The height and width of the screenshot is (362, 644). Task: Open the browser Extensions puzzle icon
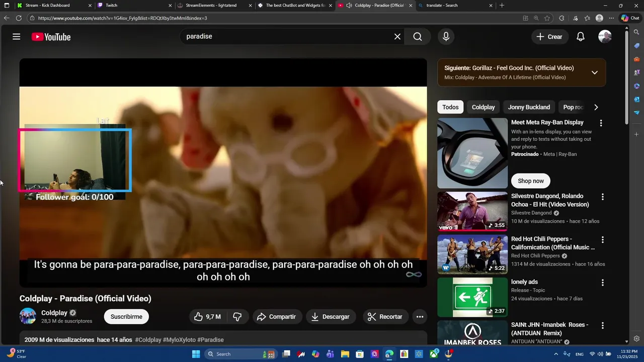point(561,18)
